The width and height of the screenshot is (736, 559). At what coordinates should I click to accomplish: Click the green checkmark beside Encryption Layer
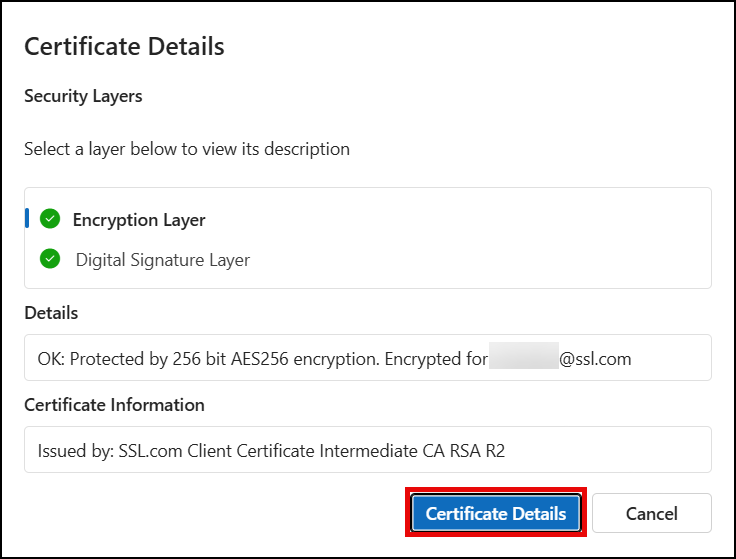(x=50, y=219)
